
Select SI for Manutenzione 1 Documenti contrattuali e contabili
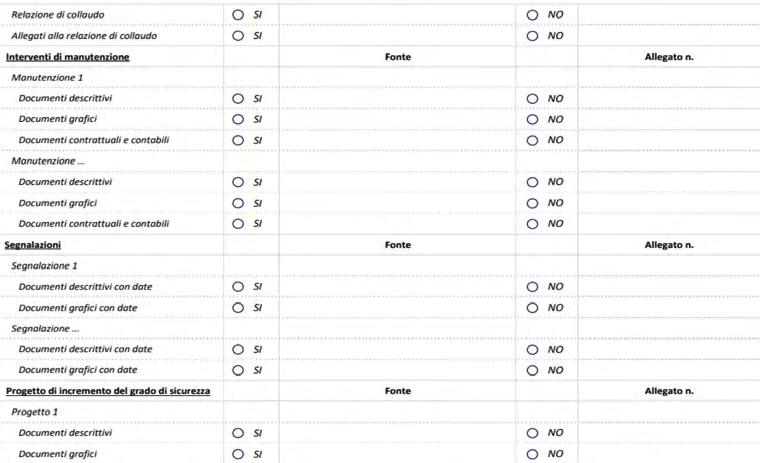pyautogui.click(x=238, y=140)
